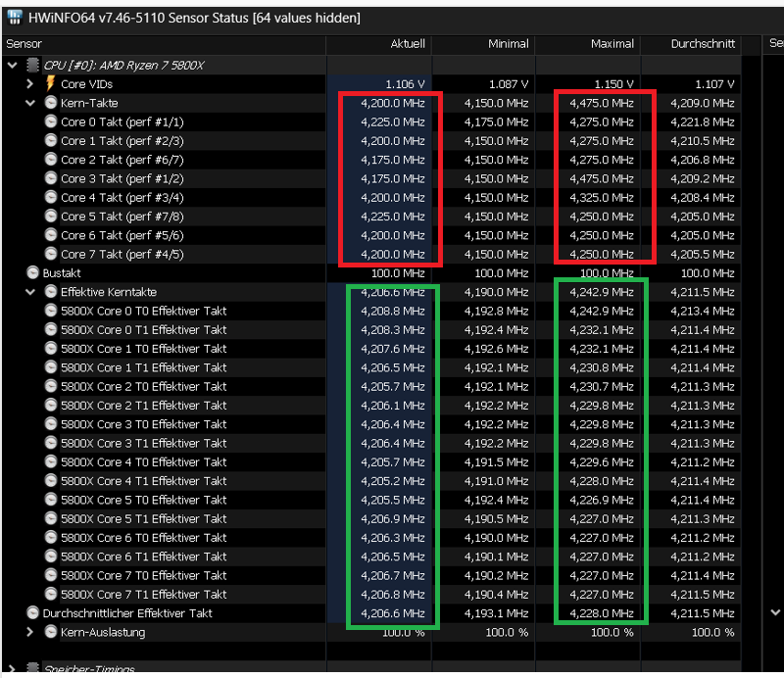This screenshot has width=784, height=678.
Task: Click Core 0 Takt average 4,221.8 MHz
Action: tap(703, 122)
